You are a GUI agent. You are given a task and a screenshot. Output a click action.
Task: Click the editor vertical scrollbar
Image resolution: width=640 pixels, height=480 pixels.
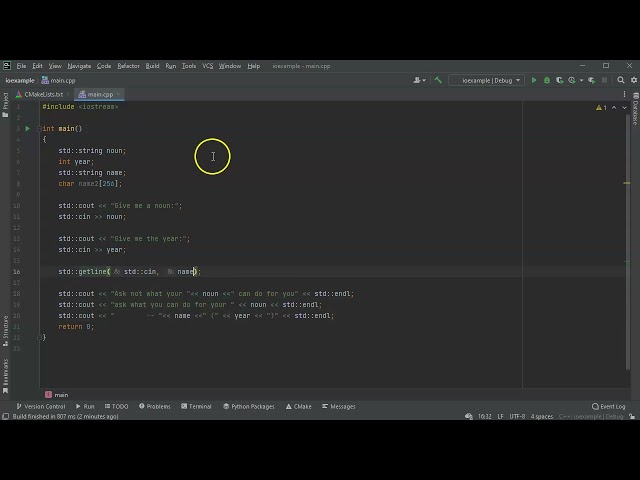coord(628,242)
